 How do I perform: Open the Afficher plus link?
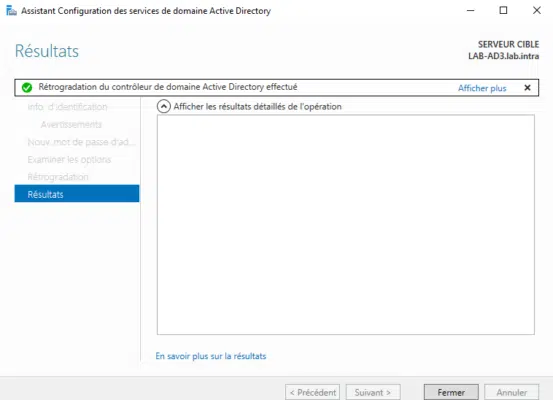482,88
